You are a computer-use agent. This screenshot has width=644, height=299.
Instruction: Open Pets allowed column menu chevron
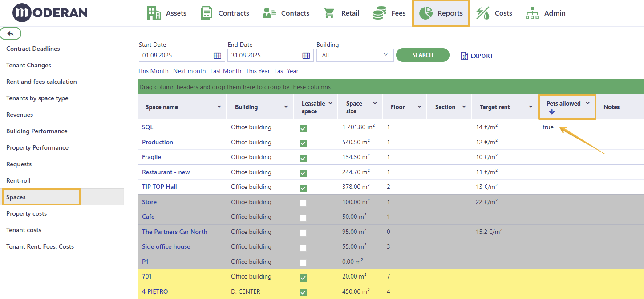[587, 103]
